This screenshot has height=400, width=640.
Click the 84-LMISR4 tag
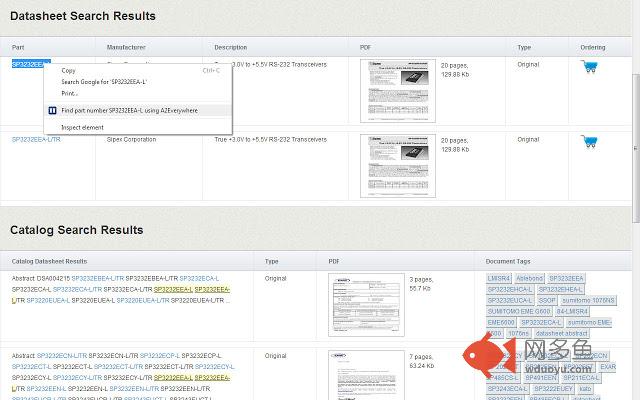click(x=572, y=311)
